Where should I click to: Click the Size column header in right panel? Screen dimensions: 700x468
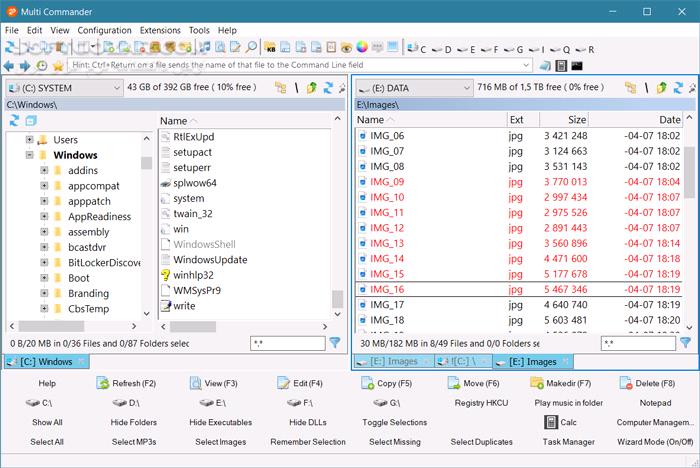pyautogui.click(x=564, y=120)
